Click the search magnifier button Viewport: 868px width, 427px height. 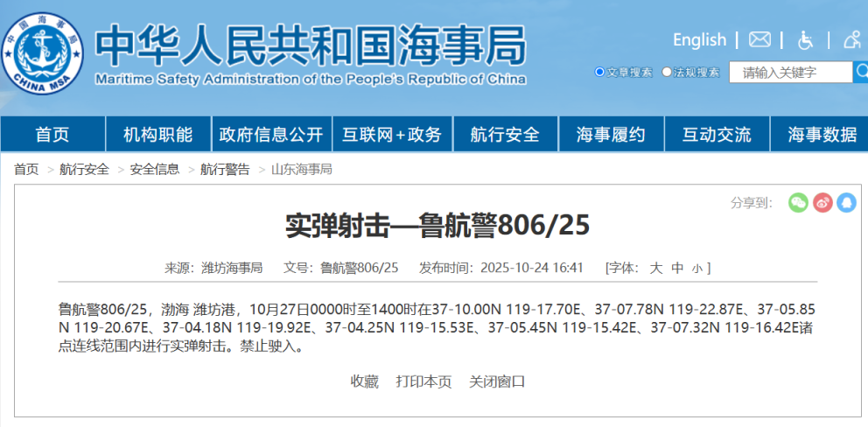coord(861,73)
